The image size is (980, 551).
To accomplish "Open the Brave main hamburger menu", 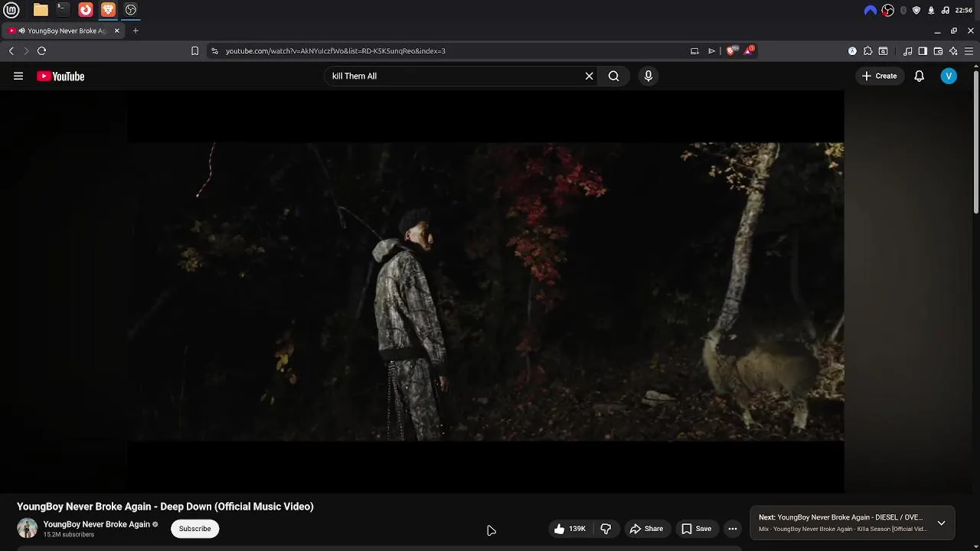I will click(969, 51).
